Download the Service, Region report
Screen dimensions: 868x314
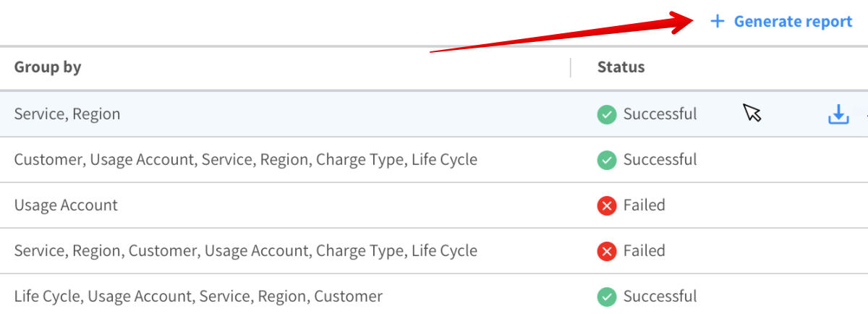(x=838, y=114)
